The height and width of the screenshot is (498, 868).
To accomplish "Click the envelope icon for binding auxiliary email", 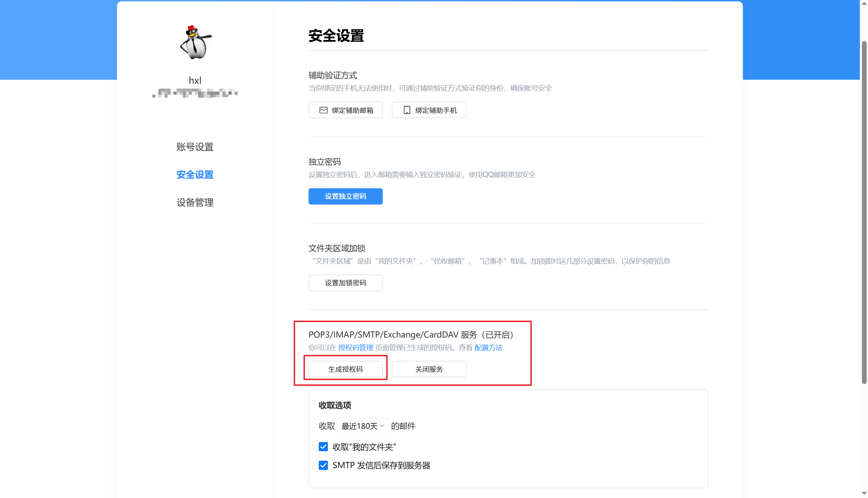I will pos(323,110).
